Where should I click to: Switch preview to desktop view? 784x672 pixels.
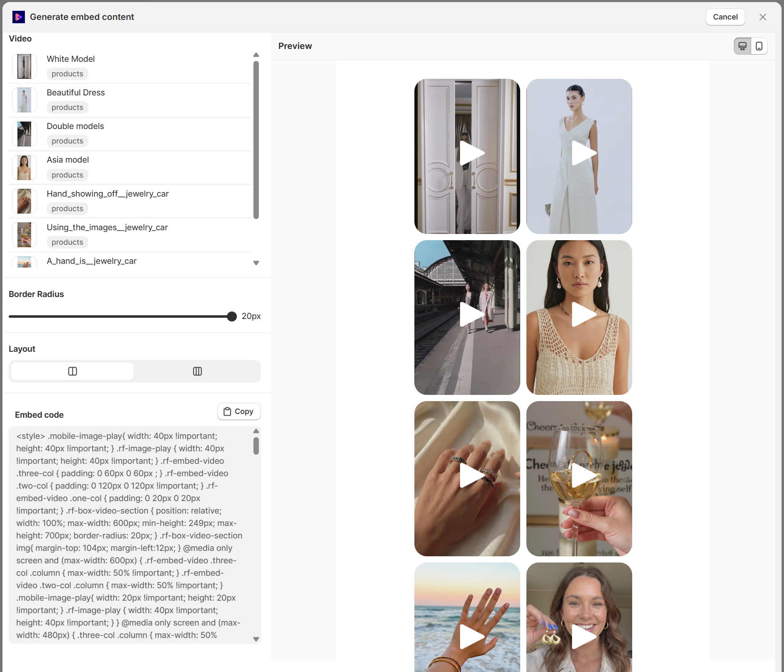click(x=743, y=46)
